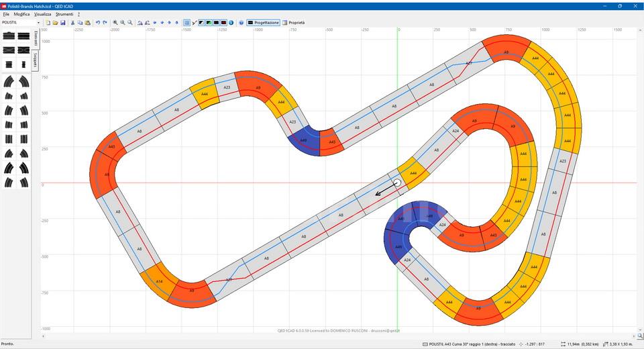Open the File menu
The height and width of the screenshot is (349, 644).
point(6,14)
